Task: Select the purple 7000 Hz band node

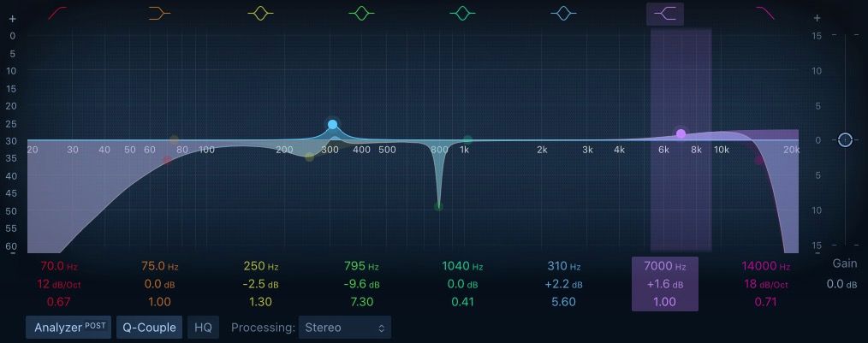Action: point(681,134)
